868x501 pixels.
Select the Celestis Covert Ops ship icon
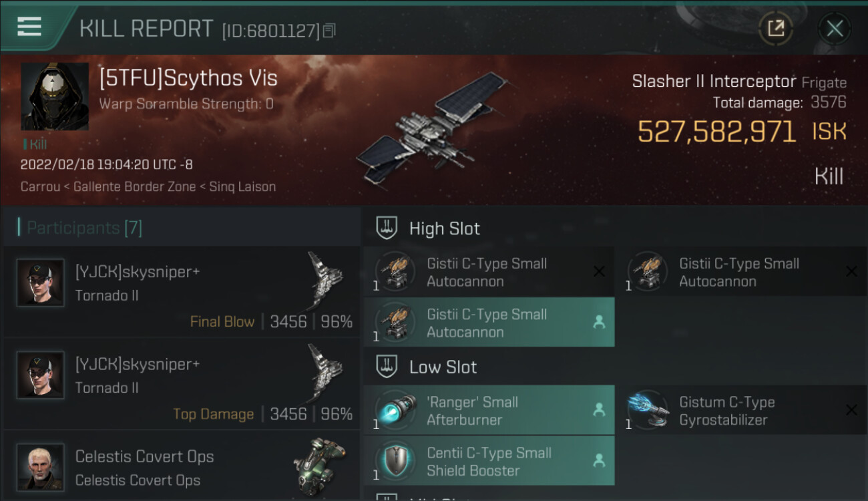(319, 464)
